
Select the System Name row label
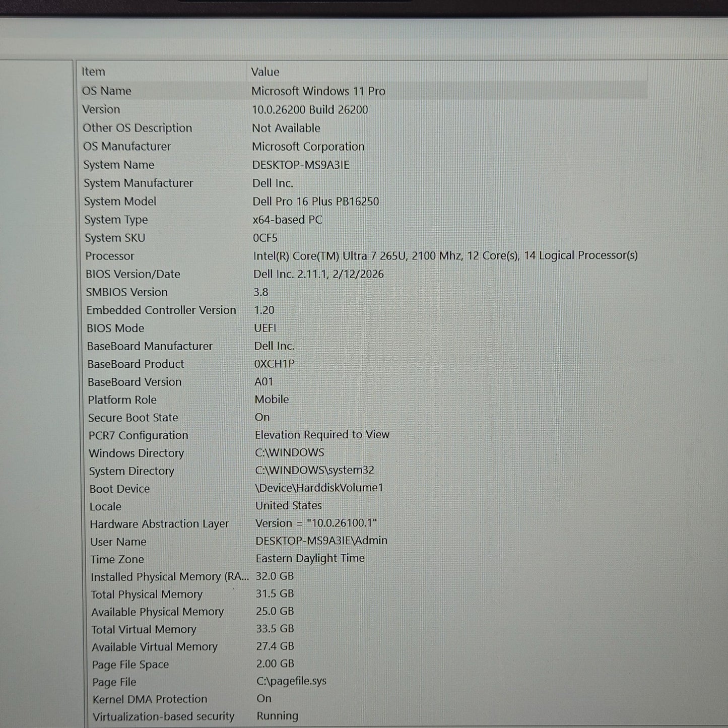[119, 165]
